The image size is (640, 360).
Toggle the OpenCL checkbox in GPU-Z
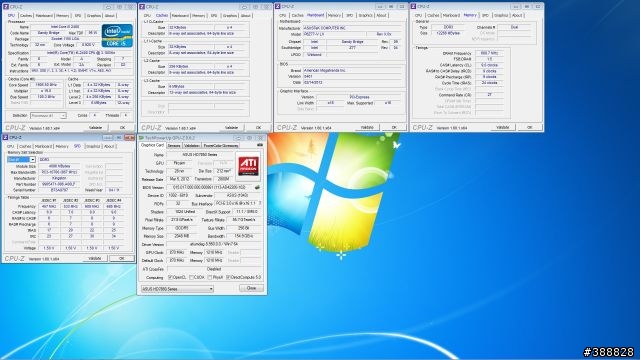pyautogui.click(x=171, y=277)
